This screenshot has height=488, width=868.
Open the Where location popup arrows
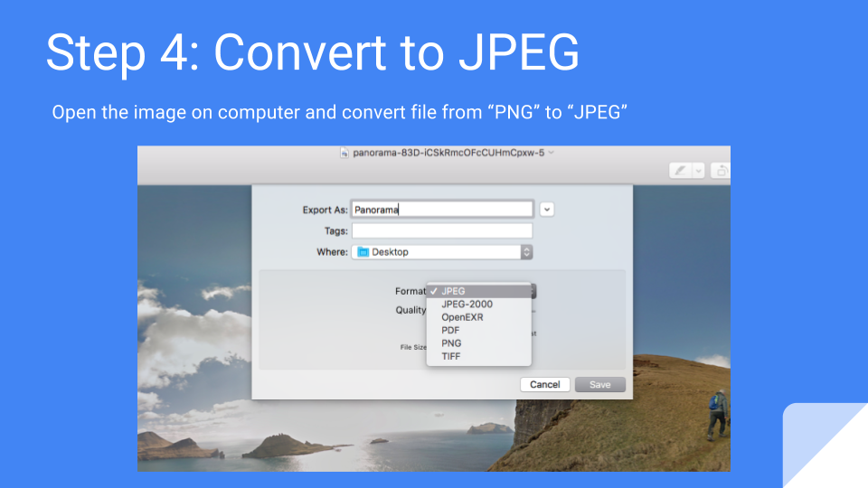526,252
